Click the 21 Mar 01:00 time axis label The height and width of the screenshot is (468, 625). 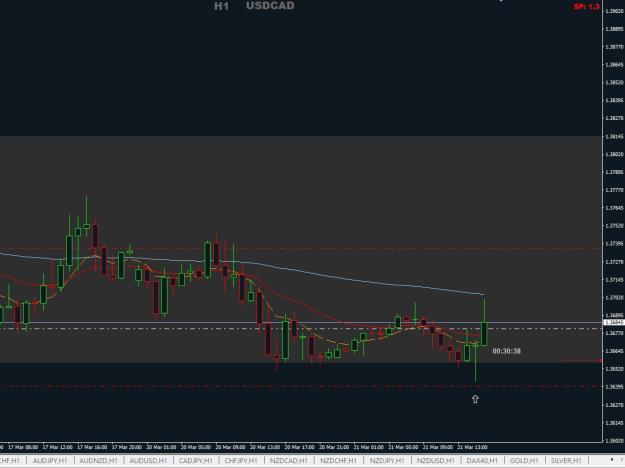369,447
